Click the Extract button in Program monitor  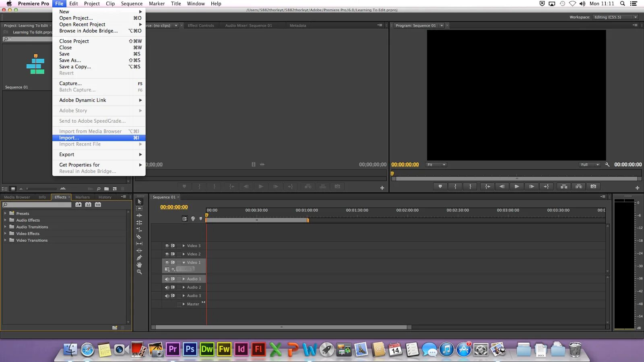click(x=579, y=187)
